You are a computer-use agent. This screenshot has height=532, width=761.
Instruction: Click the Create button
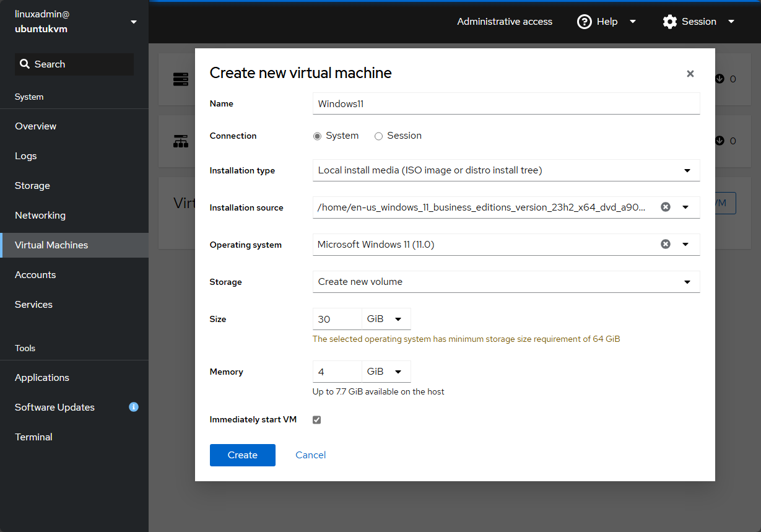pos(242,455)
